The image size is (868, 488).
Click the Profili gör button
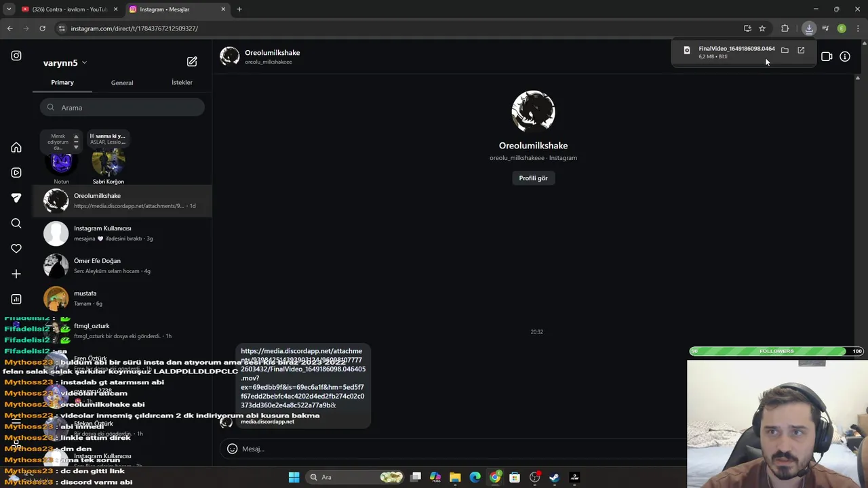click(x=533, y=178)
